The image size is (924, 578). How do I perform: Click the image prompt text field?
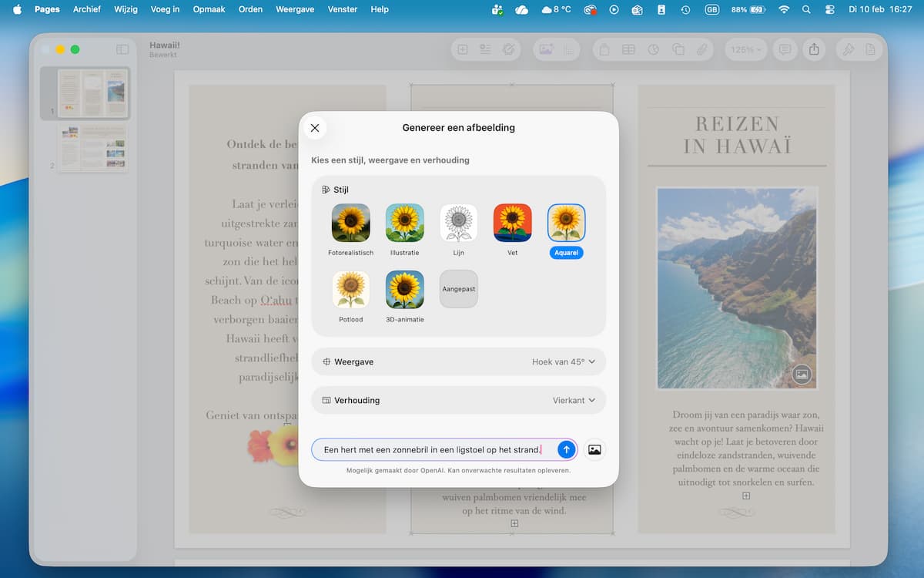[x=433, y=449]
